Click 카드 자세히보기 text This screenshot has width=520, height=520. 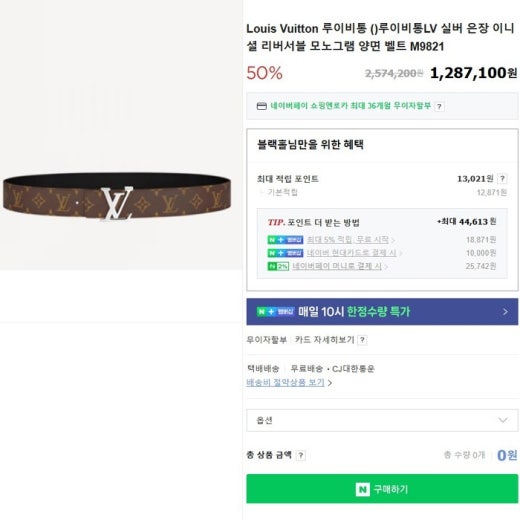point(324,340)
